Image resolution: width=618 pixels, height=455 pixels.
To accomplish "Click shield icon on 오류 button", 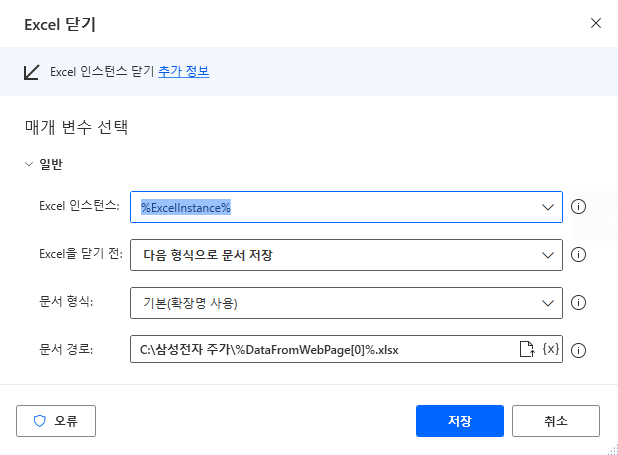I will 40,421.
